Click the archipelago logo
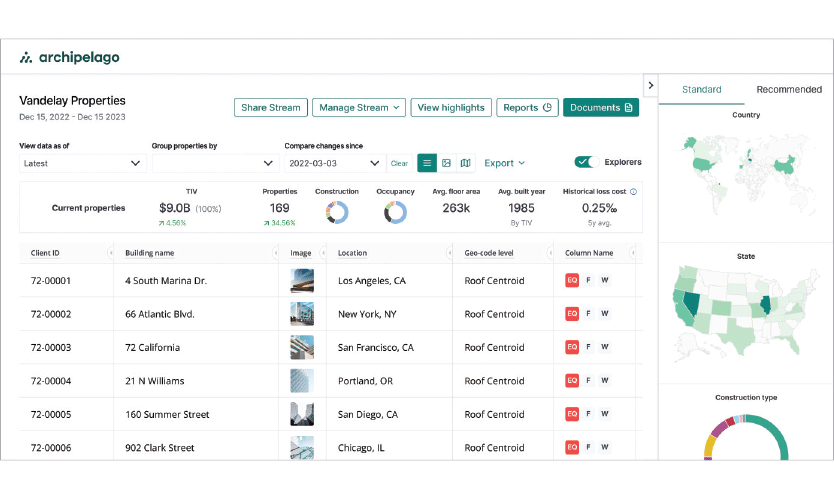The height and width of the screenshot is (500, 834). [70, 57]
